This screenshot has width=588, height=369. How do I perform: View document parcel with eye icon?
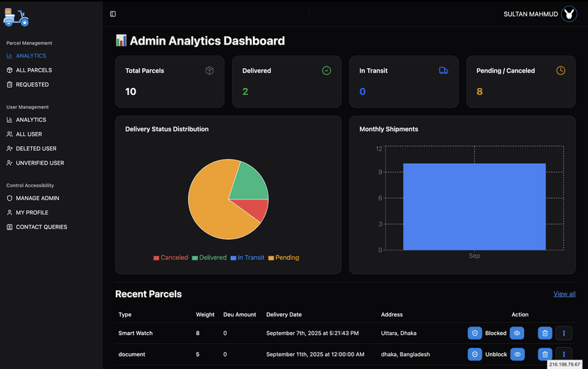tap(517, 354)
